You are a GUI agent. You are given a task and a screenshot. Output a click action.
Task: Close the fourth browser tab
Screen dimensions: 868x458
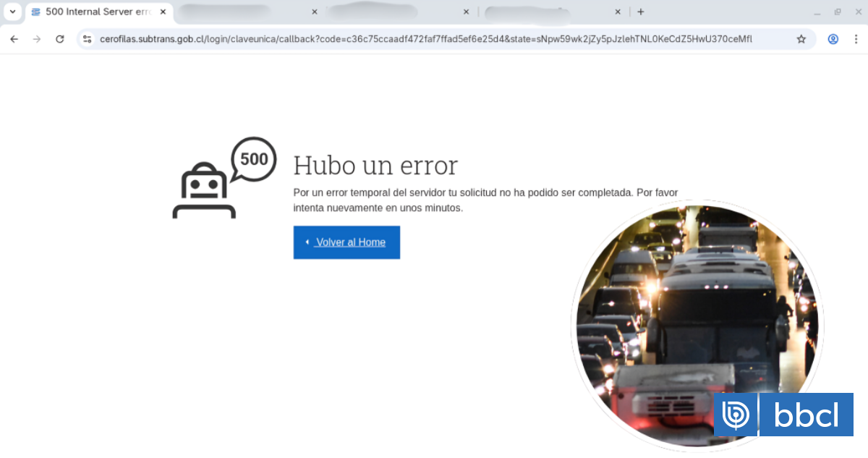pyautogui.click(x=618, y=12)
